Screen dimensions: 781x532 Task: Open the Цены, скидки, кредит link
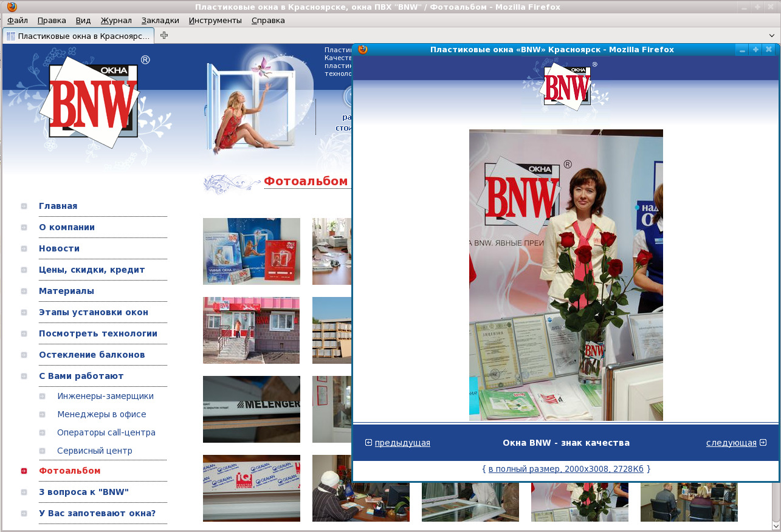pos(92,270)
